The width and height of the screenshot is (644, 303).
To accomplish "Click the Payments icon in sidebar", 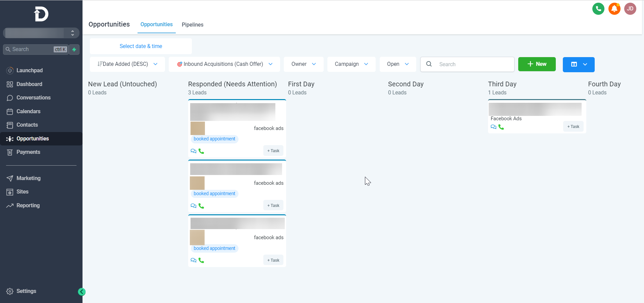I will click(x=10, y=152).
